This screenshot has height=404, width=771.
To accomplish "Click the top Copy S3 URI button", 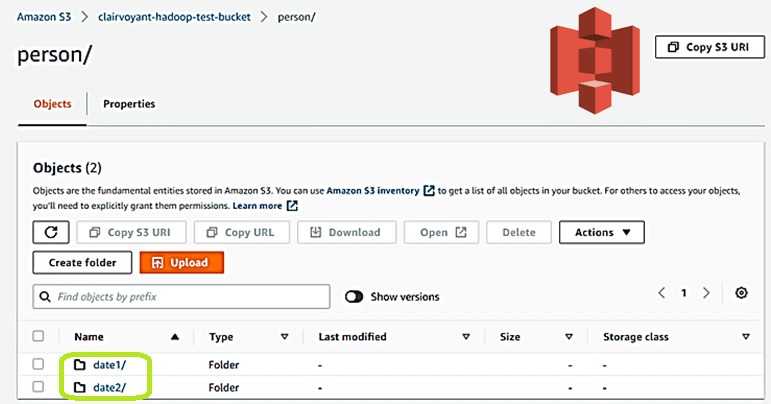I will pyautogui.click(x=710, y=47).
